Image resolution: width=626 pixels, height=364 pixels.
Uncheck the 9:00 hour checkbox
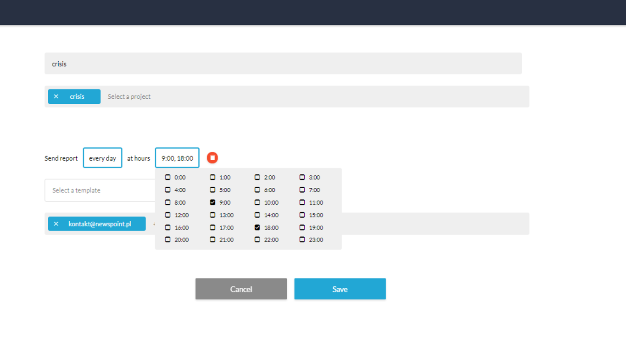(x=212, y=202)
